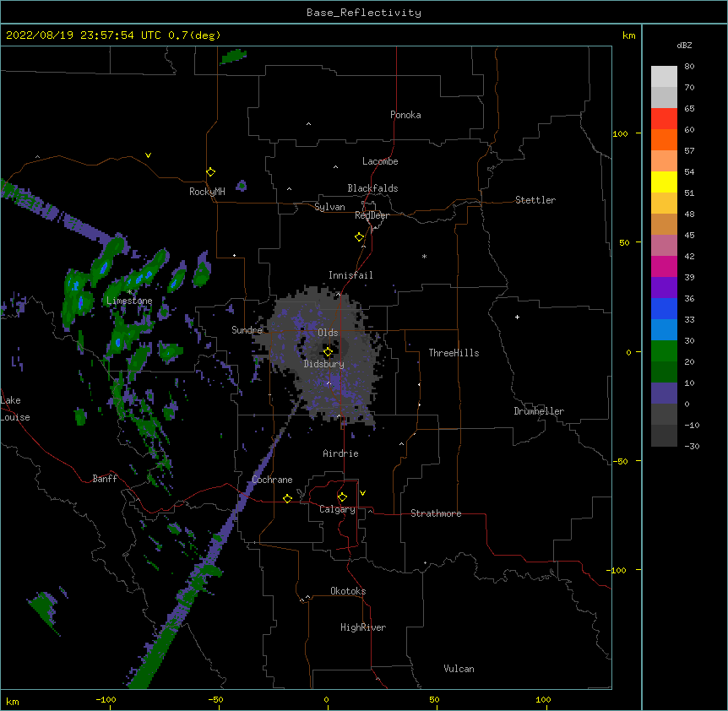Viewport: 728px width, 711px height.
Task: Pick the bright green 20-30 dBZ legend swatch
Action: pos(664,351)
